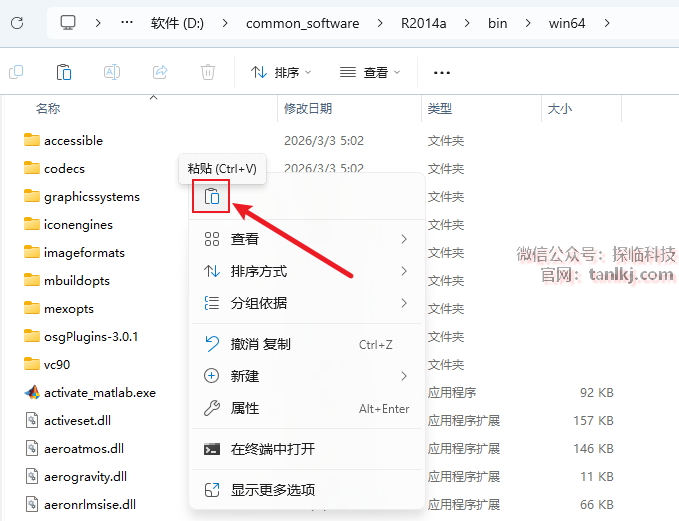The image size is (679, 521).
Task: Select the activate_matlab.exe file name
Action: [x=100, y=393]
